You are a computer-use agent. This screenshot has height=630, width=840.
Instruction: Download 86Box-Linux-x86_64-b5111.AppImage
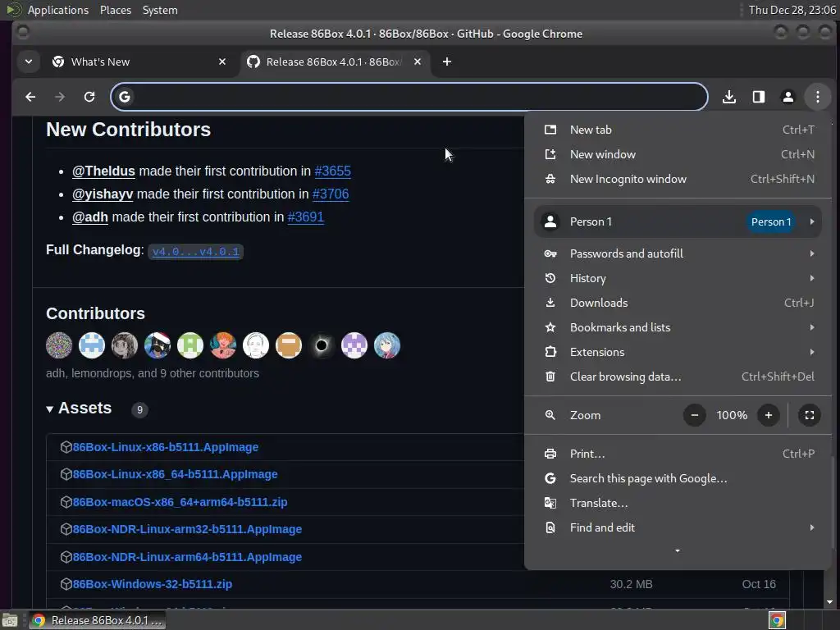[x=176, y=475]
